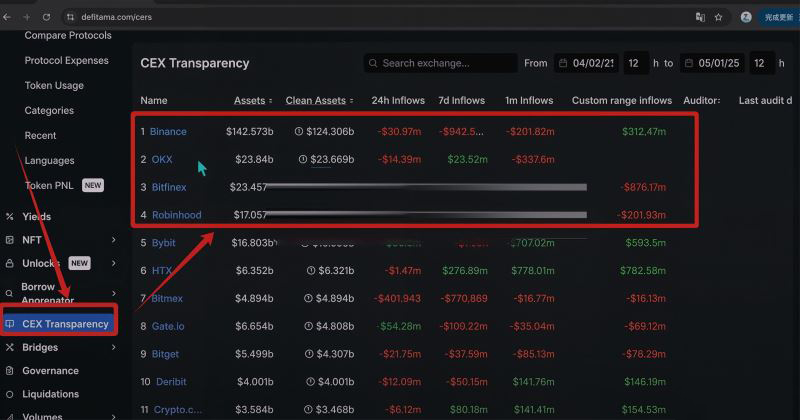Open Token Usage in sidebar
This screenshot has width=800, height=420.
54,85
